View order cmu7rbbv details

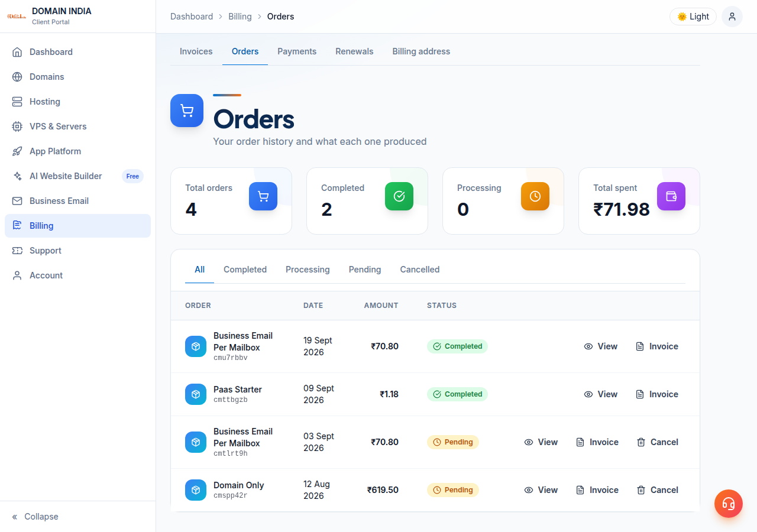(x=600, y=346)
